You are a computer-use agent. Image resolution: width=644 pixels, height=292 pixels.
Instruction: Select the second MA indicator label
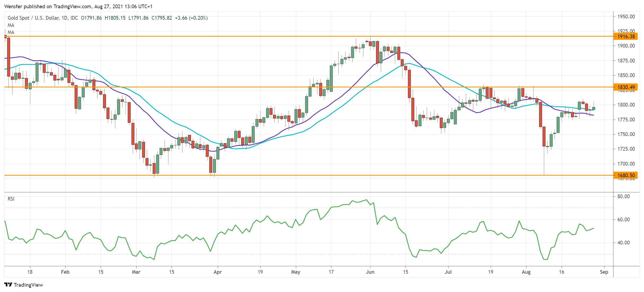[11, 32]
